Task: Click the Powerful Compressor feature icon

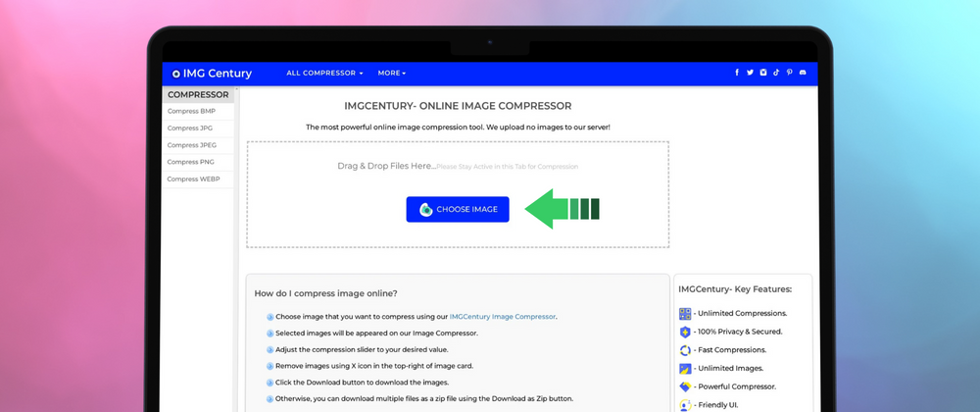Action: click(x=685, y=387)
